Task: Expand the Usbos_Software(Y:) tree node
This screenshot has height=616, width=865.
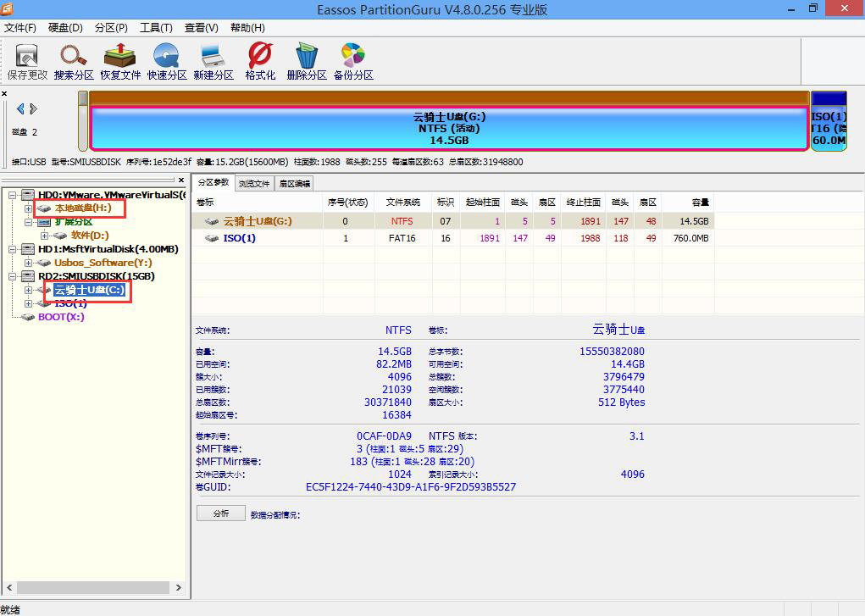Action: point(29,263)
